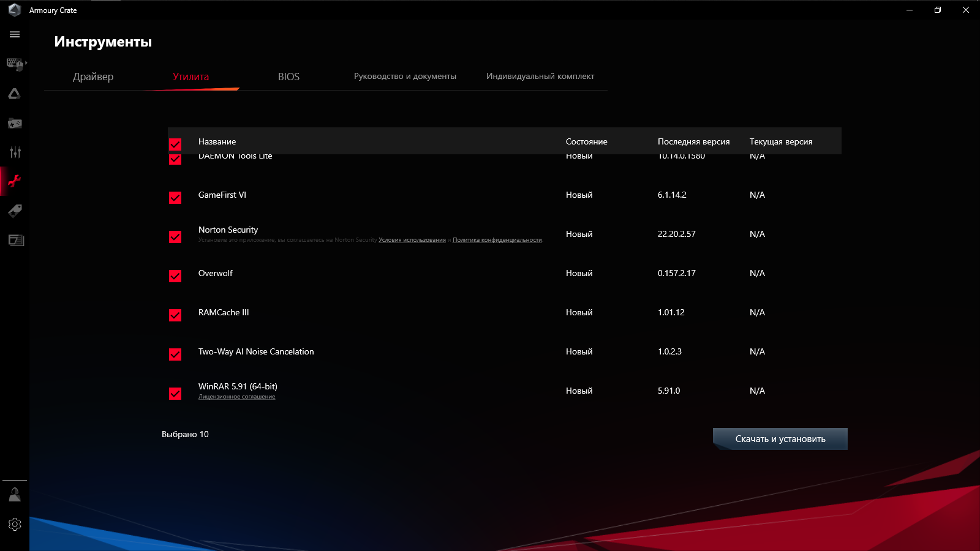Viewport: 980px width, 551px height.
Task: Open the Device keyboard icon in sidebar
Action: (15, 64)
